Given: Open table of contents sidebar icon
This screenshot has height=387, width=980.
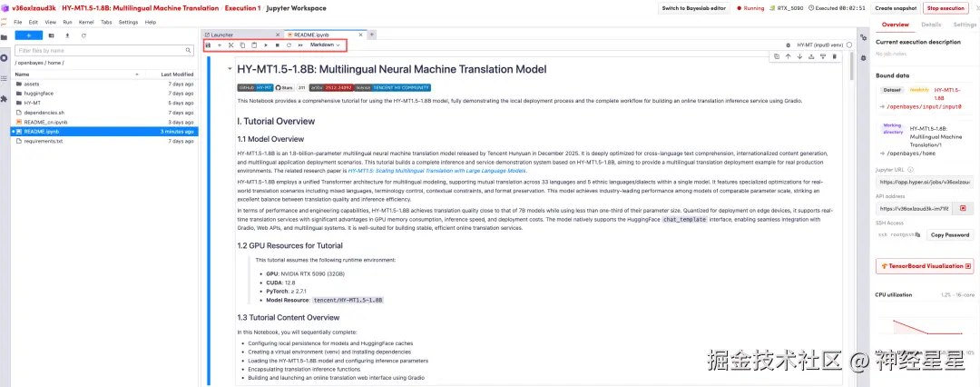Looking at the screenshot, I should (5, 78).
